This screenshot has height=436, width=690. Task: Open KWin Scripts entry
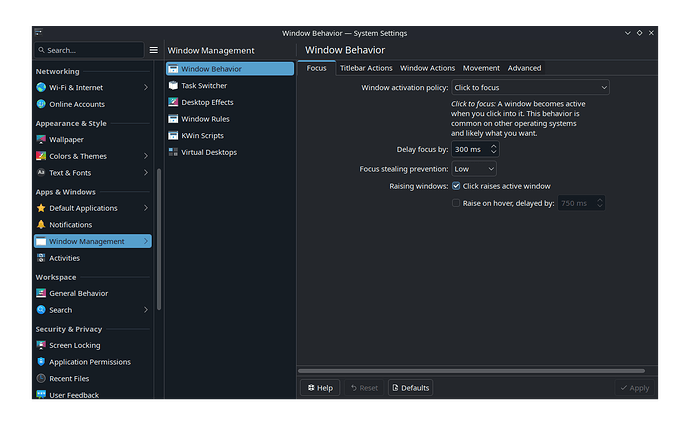coord(203,135)
